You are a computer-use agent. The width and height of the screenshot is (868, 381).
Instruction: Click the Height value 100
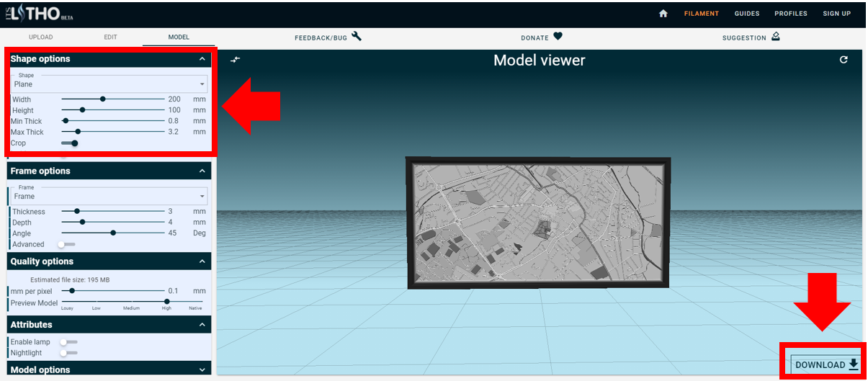174,110
